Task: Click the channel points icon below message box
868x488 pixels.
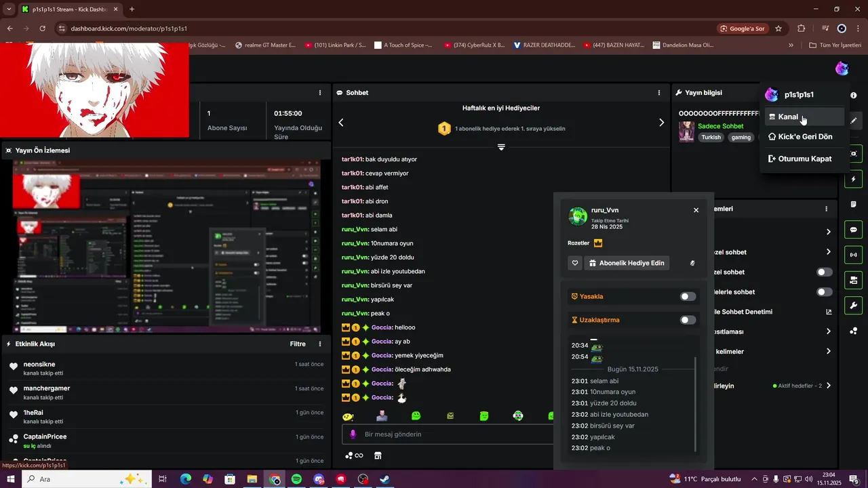Action: tap(354, 455)
